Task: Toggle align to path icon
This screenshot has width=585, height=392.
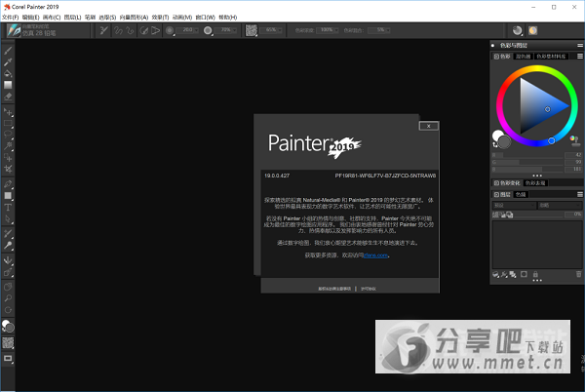Action: coord(143,30)
